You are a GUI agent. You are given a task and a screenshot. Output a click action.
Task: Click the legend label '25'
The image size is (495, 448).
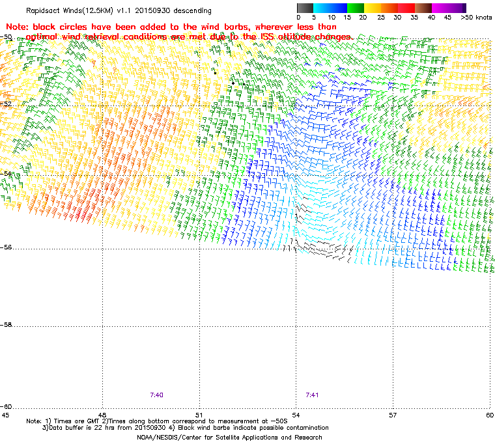coord(381,18)
